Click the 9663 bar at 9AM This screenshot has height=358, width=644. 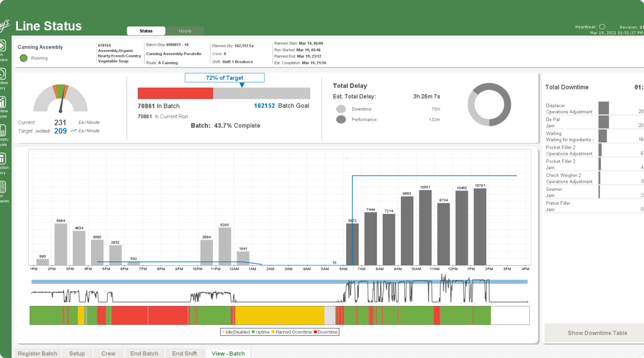tap(407, 231)
